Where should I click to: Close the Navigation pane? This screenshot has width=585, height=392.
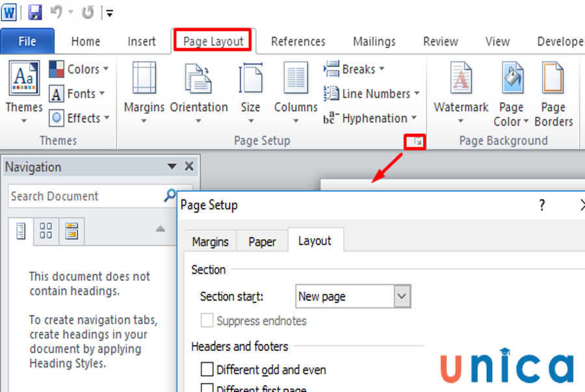pos(189,166)
